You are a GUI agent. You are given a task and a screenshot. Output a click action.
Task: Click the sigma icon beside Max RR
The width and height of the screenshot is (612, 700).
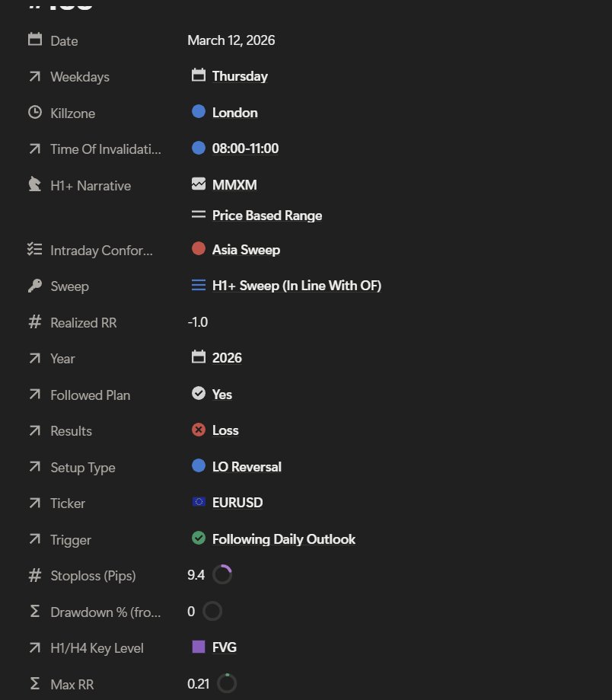point(35,683)
